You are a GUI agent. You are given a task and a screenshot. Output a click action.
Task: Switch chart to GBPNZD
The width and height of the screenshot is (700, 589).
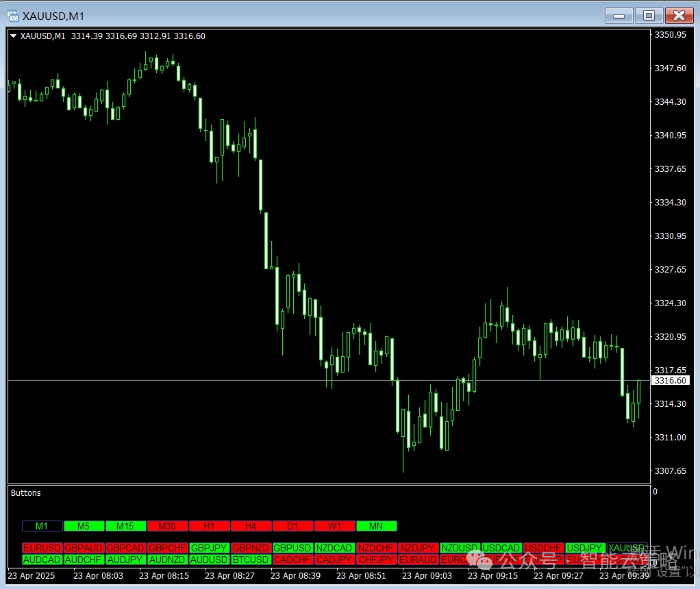pos(251,548)
